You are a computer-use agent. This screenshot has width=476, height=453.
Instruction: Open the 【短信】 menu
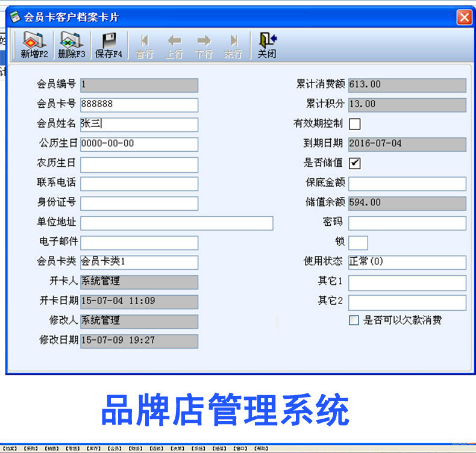pos(219,448)
